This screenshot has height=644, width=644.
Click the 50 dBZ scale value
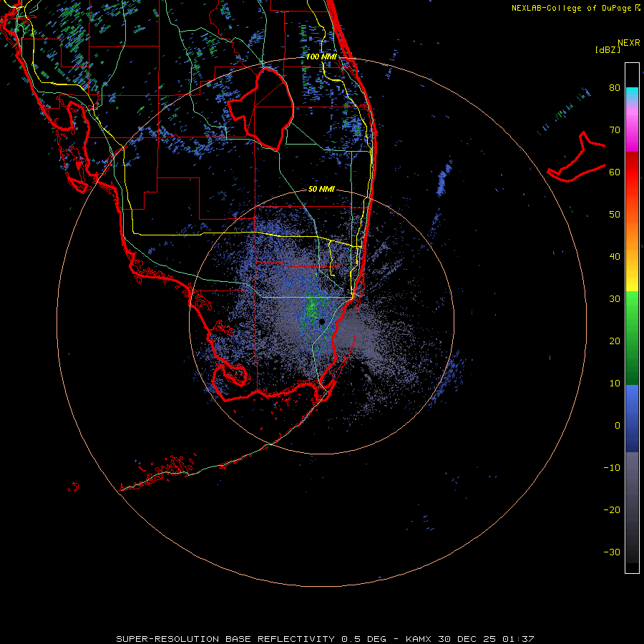click(x=615, y=215)
